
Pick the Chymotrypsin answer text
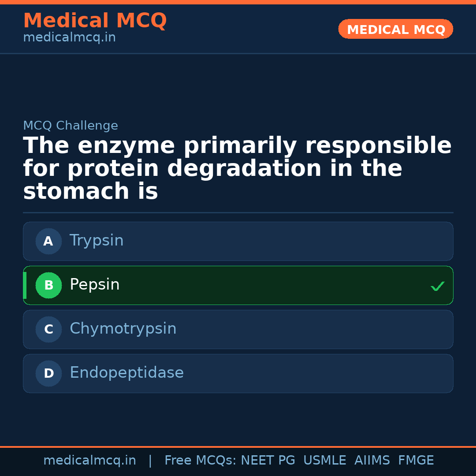click(123, 329)
